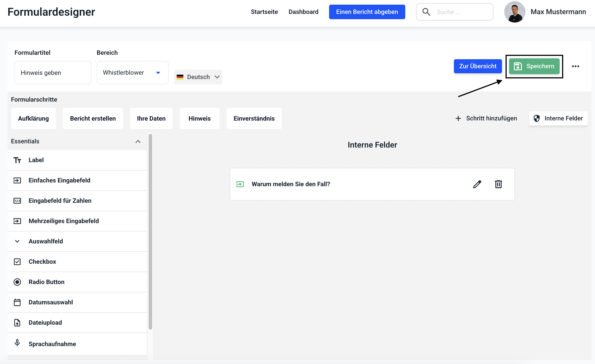This screenshot has width=595, height=364.
Task: Click the Dateiupload file icon
Action: pos(17,322)
